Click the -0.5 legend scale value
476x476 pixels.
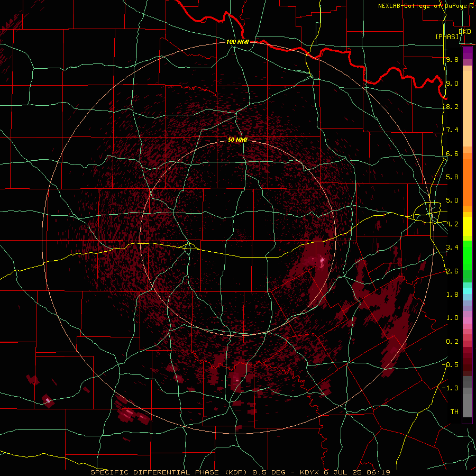[x=450, y=365]
